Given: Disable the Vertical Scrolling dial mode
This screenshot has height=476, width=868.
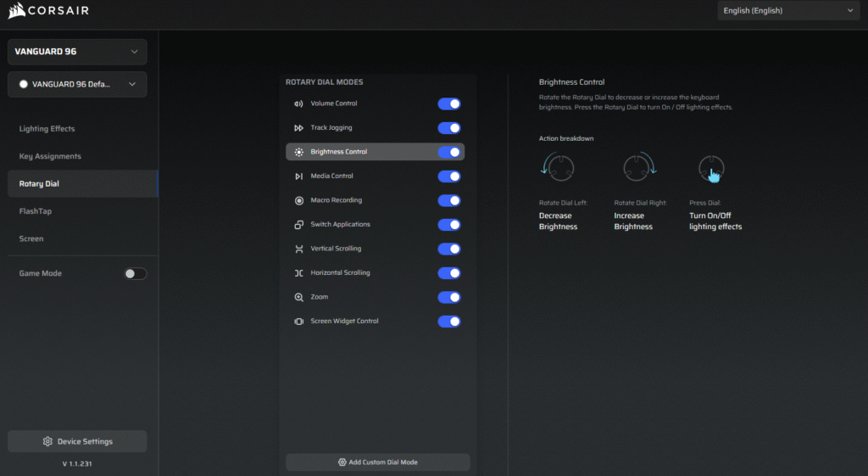Looking at the screenshot, I should (449, 249).
